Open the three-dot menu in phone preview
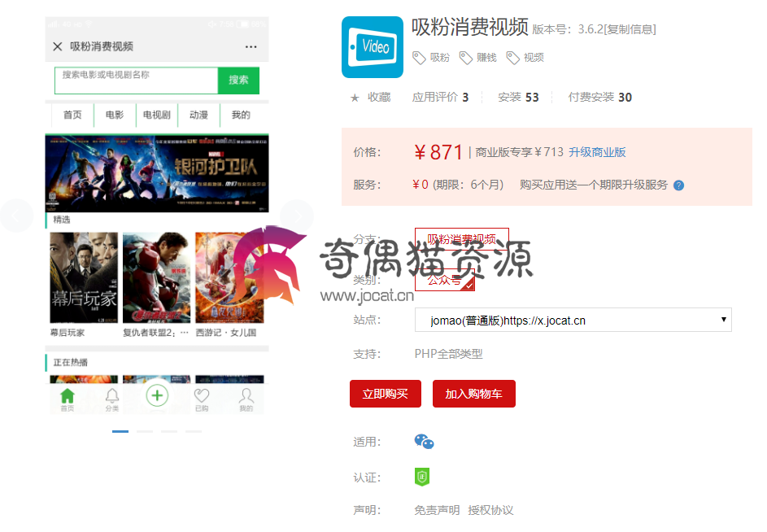Image resolution: width=767 pixels, height=532 pixels. pos(251,47)
